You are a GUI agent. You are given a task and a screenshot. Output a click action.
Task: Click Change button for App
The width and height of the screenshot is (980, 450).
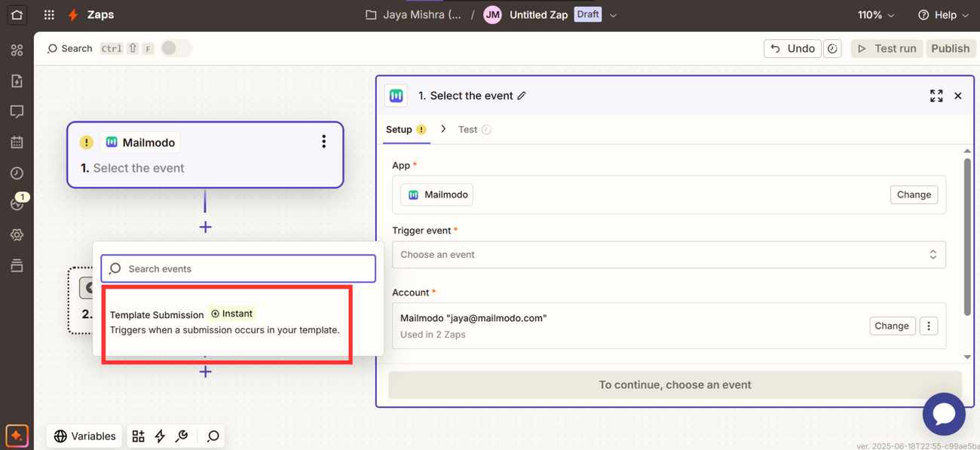914,194
